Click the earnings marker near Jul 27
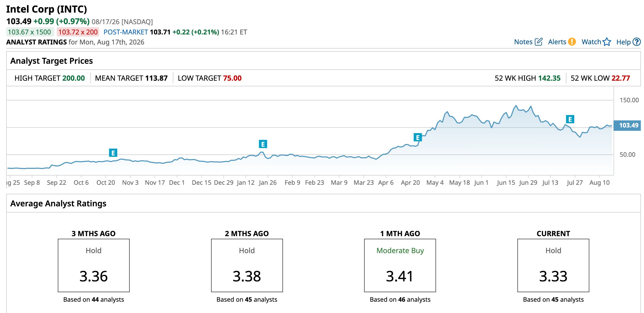This screenshot has height=313, width=644. (x=570, y=119)
